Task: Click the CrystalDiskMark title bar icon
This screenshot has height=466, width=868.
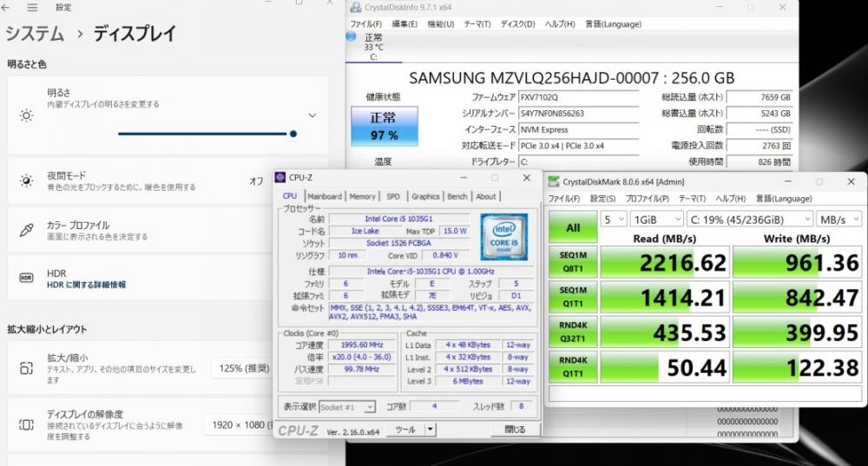Action: [x=554, y=181]
